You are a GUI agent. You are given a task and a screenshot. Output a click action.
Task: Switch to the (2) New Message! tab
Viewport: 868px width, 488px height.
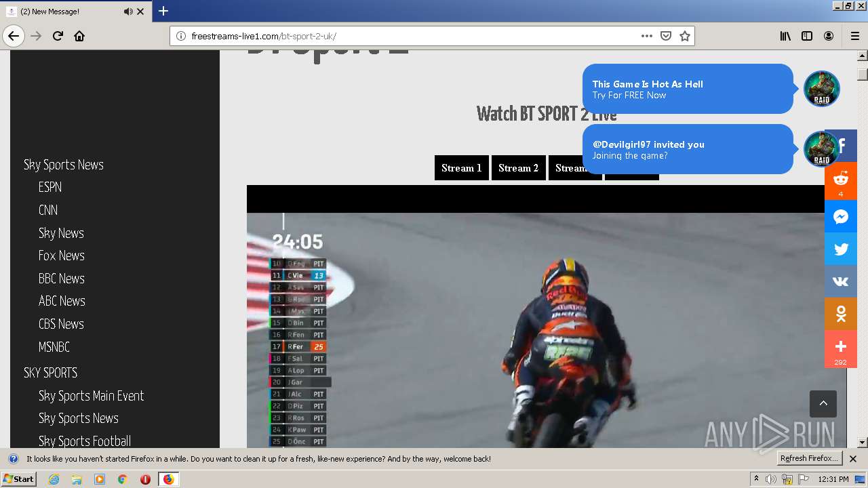click(76, 12)
